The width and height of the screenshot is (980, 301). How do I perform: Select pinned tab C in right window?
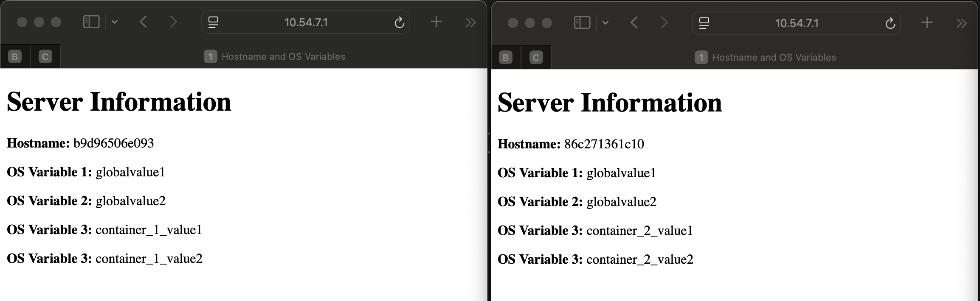(x=536, y=57)
